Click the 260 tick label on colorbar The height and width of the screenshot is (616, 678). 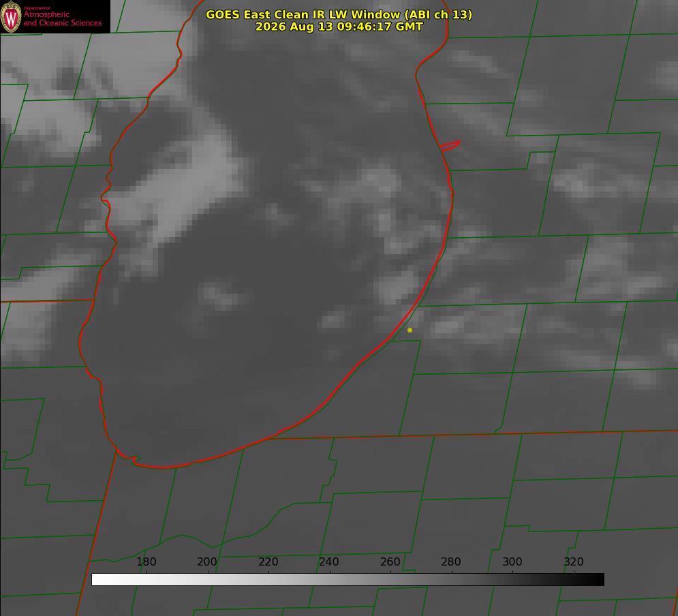click(390, 561)
